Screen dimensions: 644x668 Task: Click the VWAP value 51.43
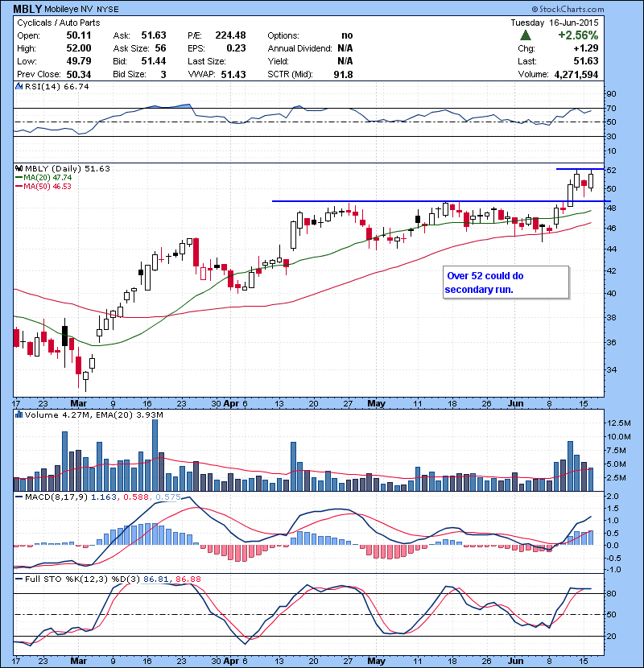click(x=233, y=74)
